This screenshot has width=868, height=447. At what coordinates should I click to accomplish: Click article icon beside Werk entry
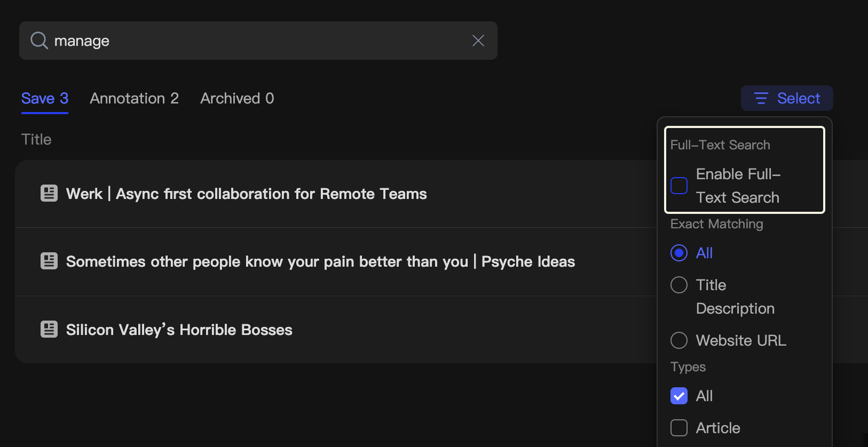(x=49, y=193)
